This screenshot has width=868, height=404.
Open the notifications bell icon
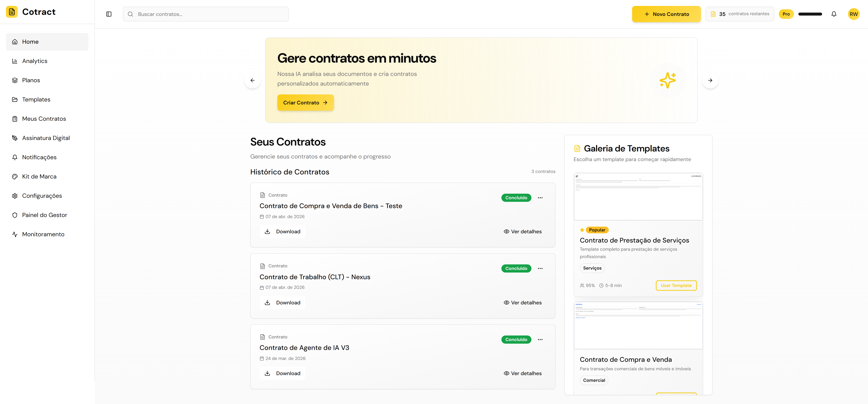point(834,14)
